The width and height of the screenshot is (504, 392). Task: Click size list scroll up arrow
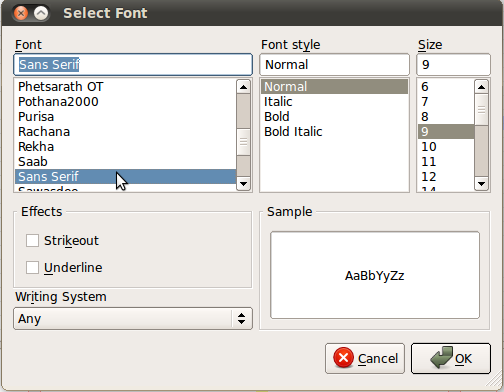(x=481, y=87)
